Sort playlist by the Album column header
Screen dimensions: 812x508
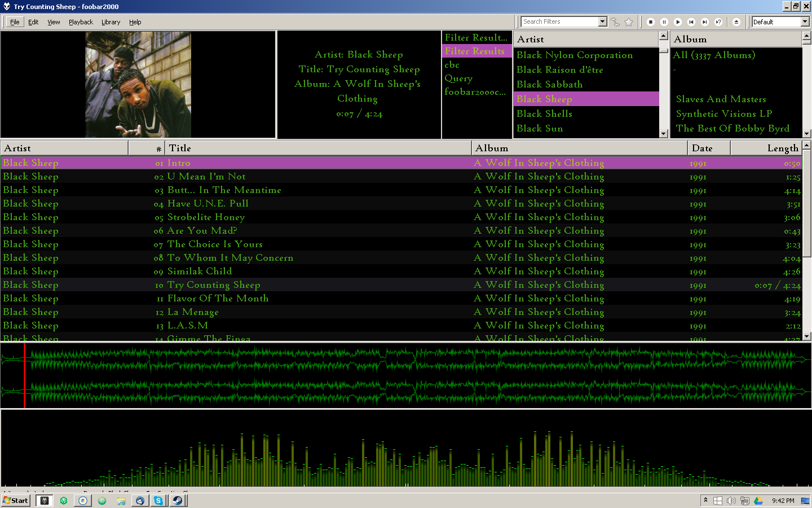(580, 148)
